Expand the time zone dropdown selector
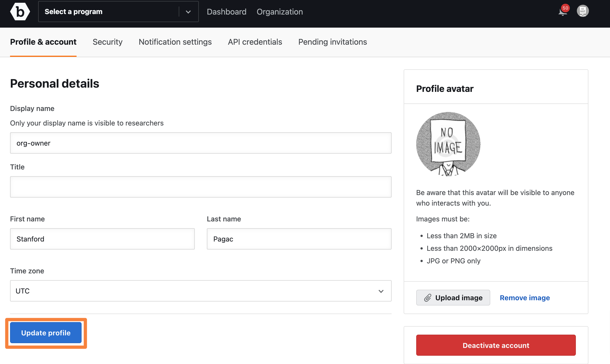 coord(380,291)
